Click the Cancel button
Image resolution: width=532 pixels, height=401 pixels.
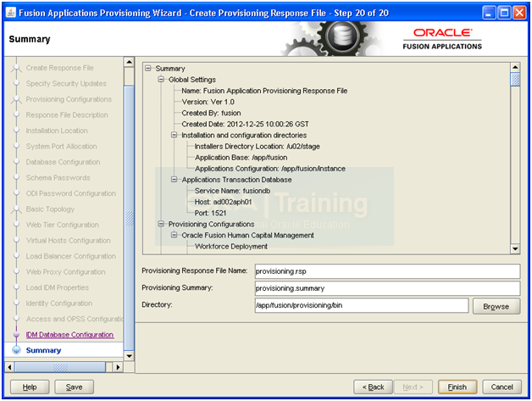pos(502,387)
